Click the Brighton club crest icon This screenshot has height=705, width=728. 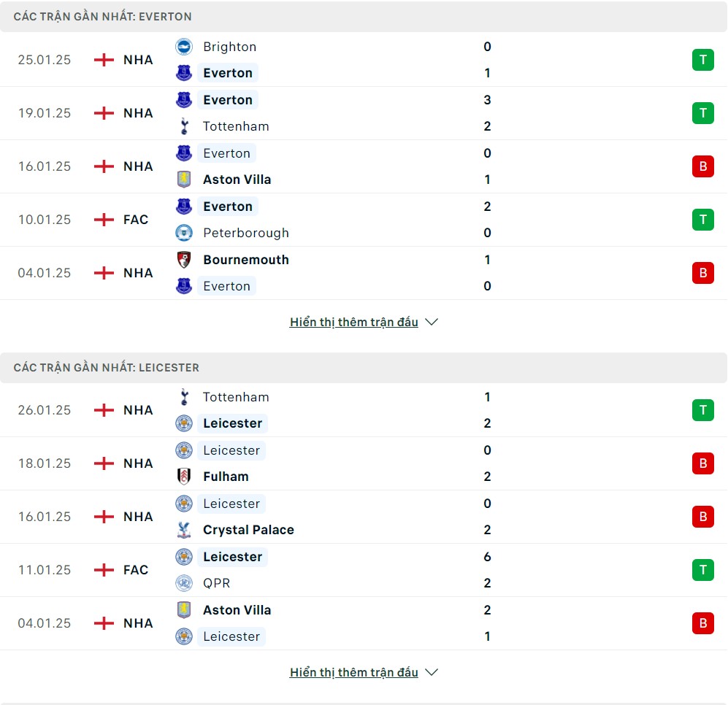coord(184,47)
